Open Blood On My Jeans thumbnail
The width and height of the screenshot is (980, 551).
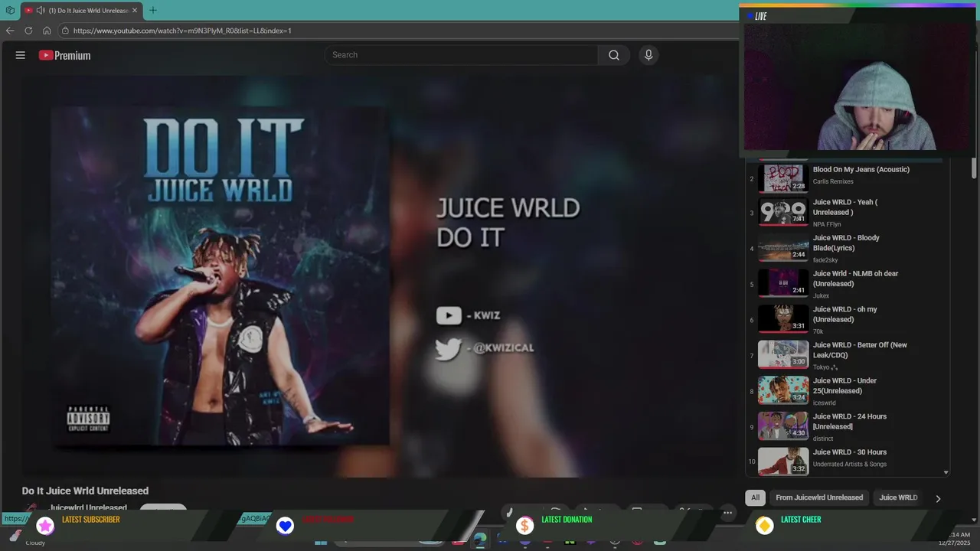click(783, 178)
